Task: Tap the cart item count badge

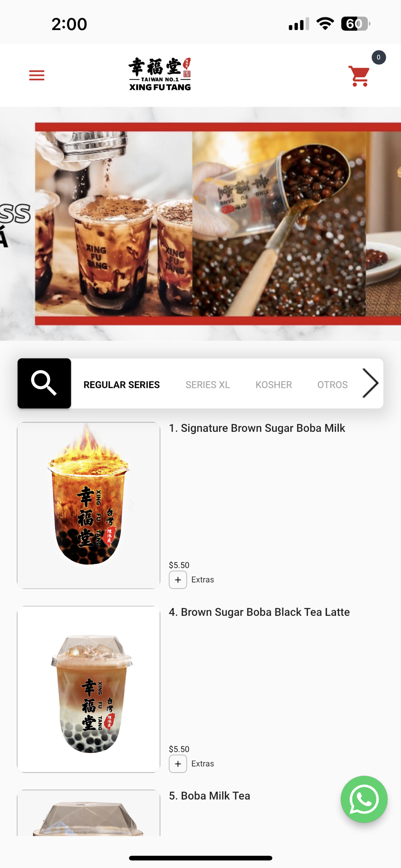Action: click(378, 57)
